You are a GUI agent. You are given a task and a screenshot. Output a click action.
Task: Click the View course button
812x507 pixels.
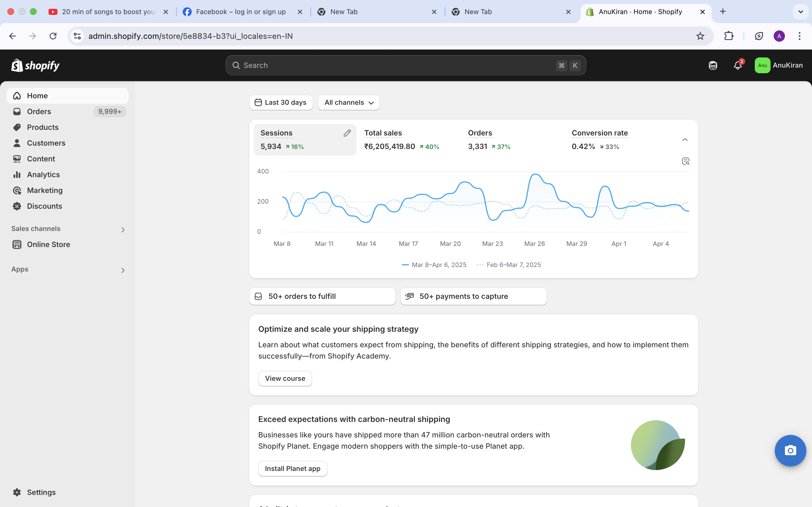coord(284,378)
